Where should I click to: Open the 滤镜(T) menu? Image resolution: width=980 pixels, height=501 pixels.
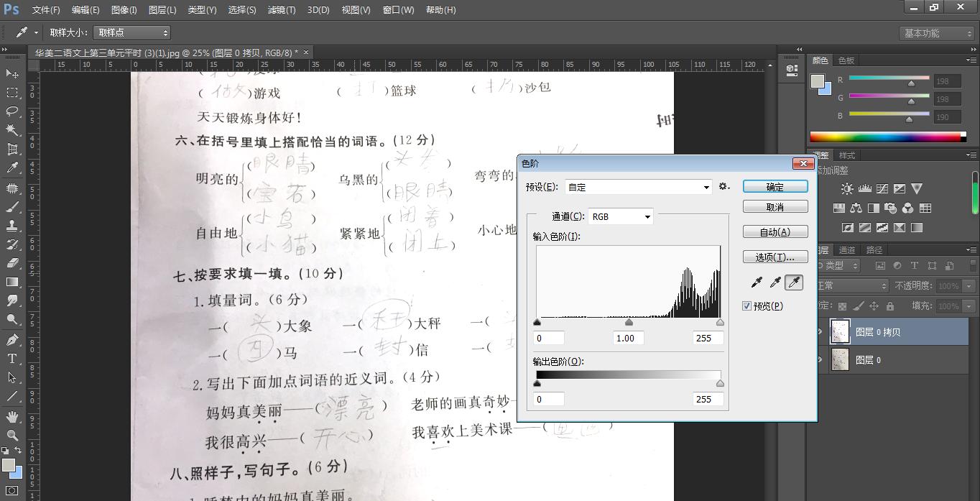pyautogui.click(x=281, y=10)
